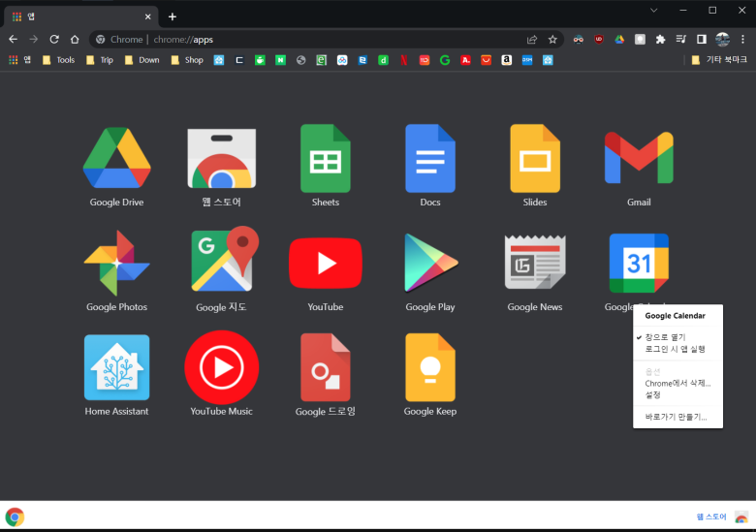Click the profile avatar in the toolbar
Screen dimensions: 756x532
click(x=722, y=40)
